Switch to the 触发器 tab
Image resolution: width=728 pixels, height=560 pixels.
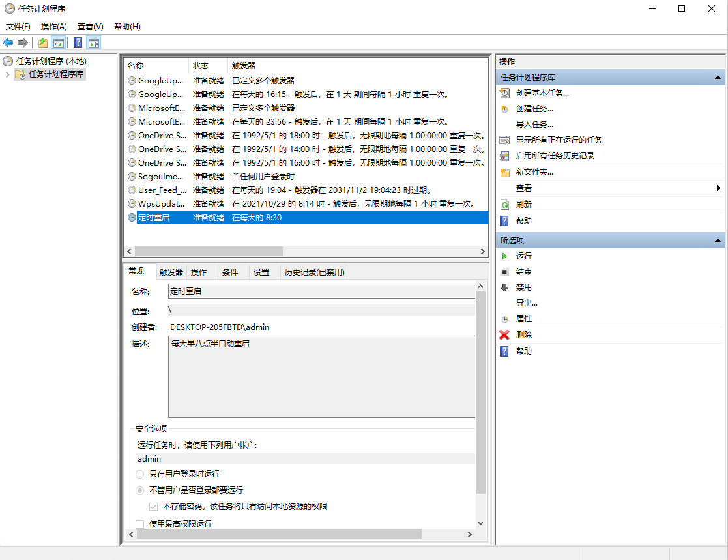171,273
